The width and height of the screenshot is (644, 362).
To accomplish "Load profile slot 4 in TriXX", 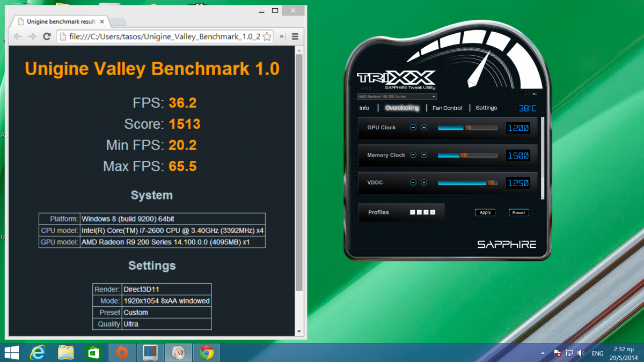I will (x=433, y=212).
